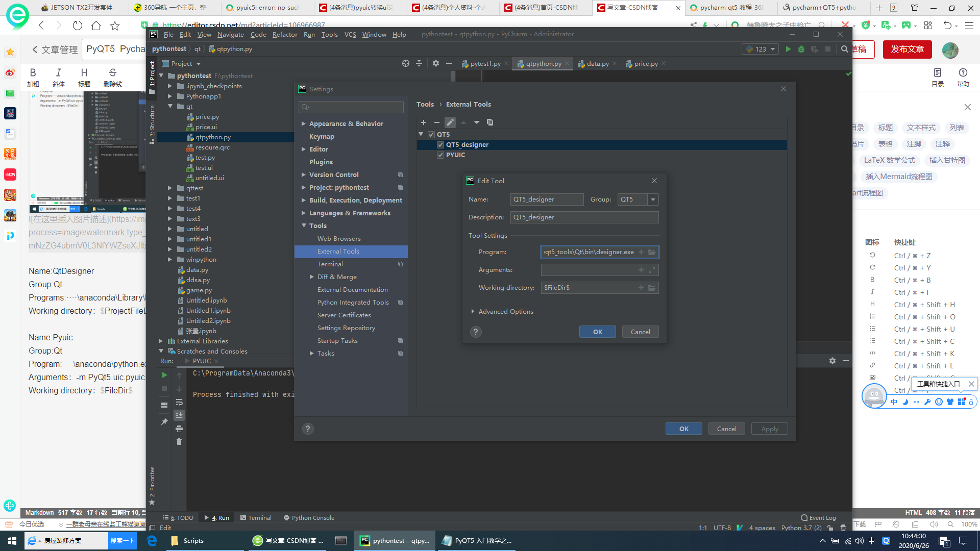Expand the Advanced Options section

[x=473, y=312]
